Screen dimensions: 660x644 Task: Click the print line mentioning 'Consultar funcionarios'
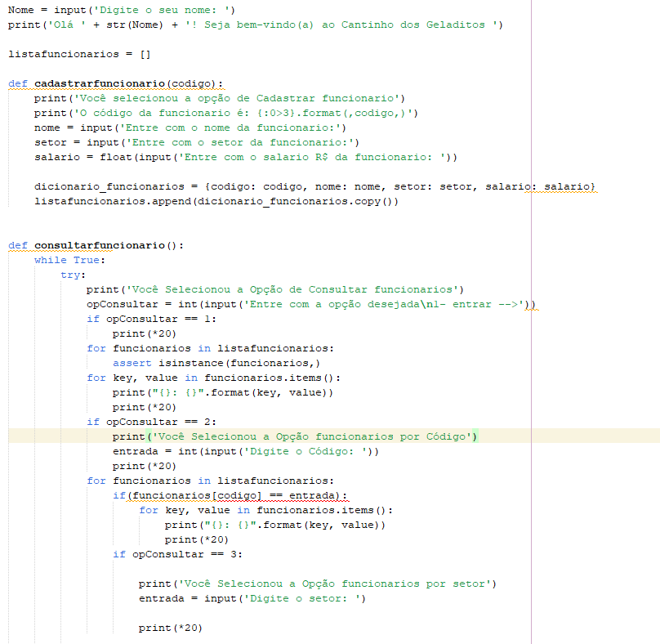pyautogui.click(x=274, y=290)
